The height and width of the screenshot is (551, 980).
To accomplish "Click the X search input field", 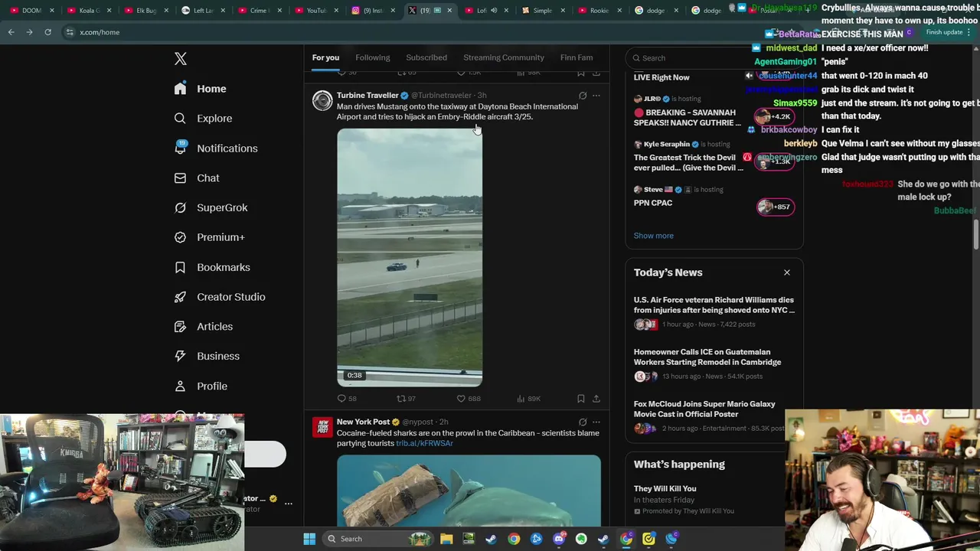I will (714, 58).
